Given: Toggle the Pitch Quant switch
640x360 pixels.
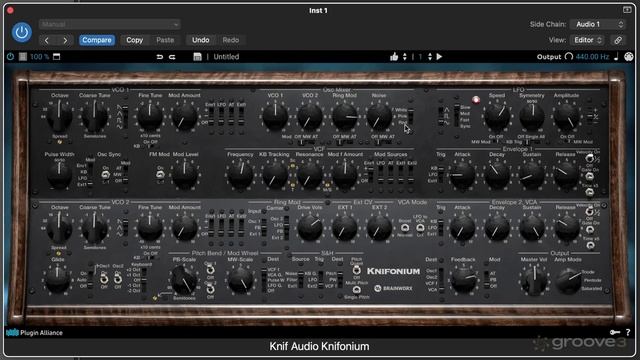Looking at the screenshot, I should (x=357, y=270).
